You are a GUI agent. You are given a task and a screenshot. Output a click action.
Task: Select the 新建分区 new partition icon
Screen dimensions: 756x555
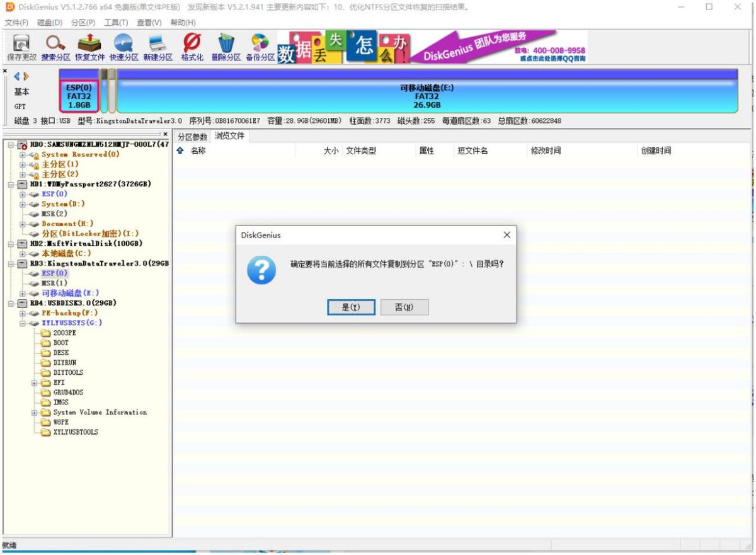(157, 47)
